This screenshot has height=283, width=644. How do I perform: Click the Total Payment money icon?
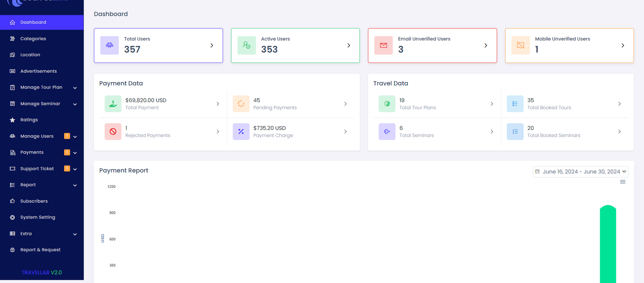(x=113, y=104)
